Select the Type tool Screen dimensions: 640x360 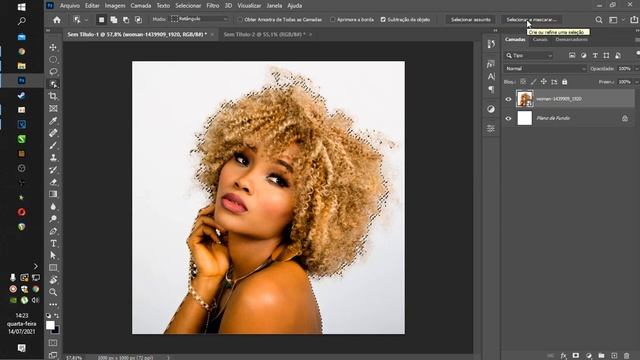click(53, 243)
